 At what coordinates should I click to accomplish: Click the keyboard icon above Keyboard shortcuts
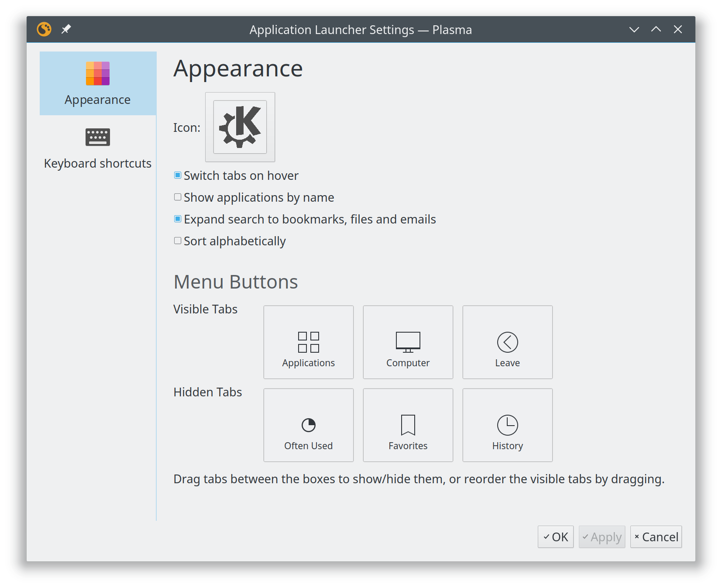98,137
